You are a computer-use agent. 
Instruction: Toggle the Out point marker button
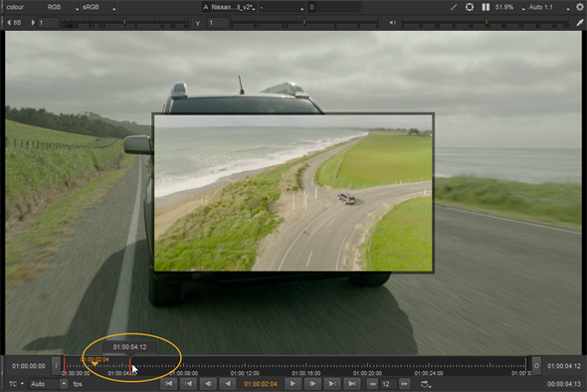[x=536, y=366]
